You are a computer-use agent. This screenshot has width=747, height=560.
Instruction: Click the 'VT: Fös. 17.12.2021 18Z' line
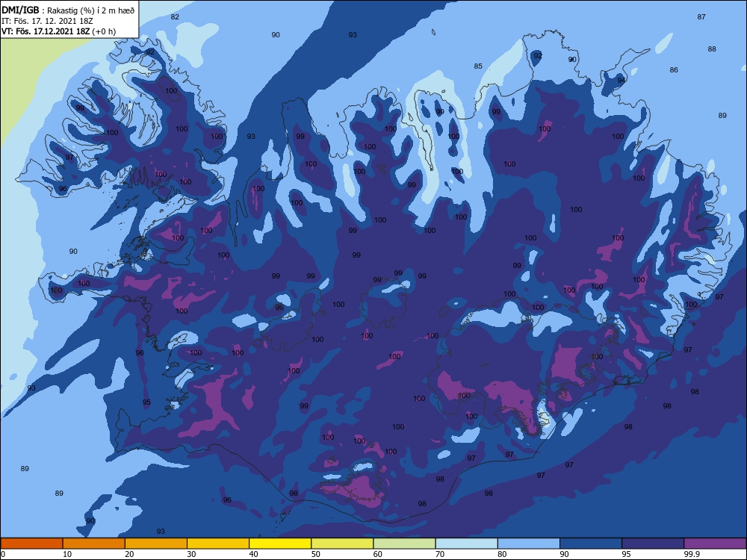pos(46,31)
